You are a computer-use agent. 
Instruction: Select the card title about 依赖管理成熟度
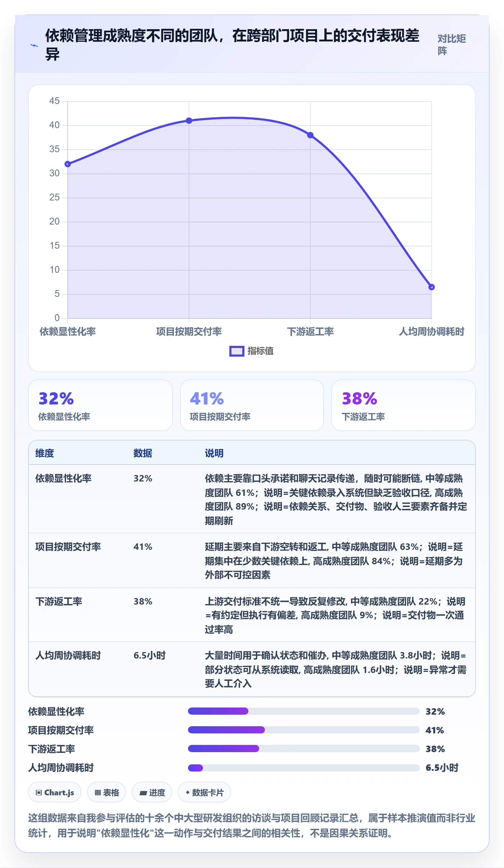232,45
